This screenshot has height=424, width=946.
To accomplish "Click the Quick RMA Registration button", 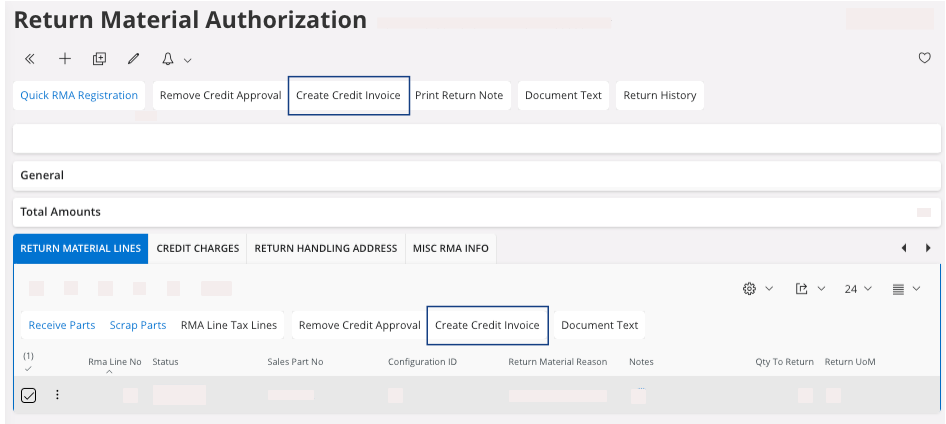I will click(79, 96).
